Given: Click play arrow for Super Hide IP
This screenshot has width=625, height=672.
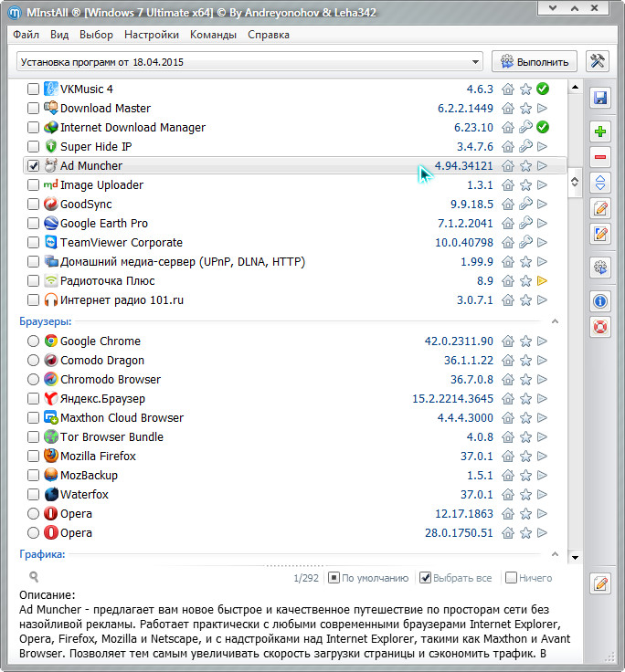Looking at the screenshot, I should click(x=542, y=147).
